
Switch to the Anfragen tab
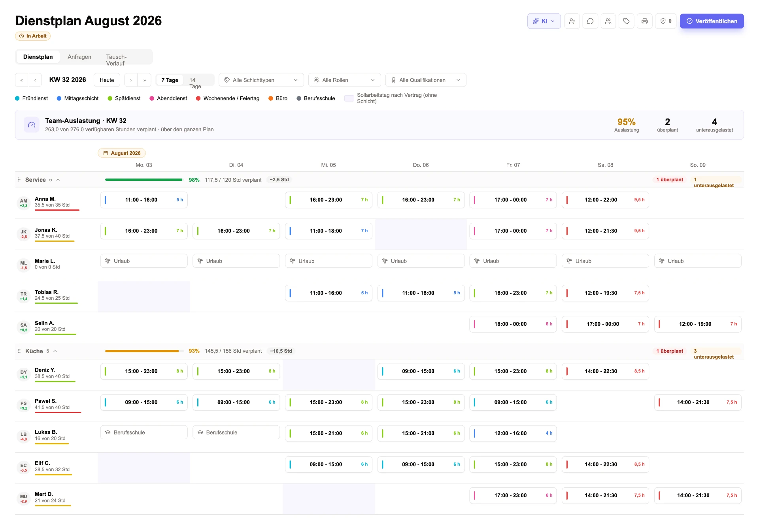(79, 57)
